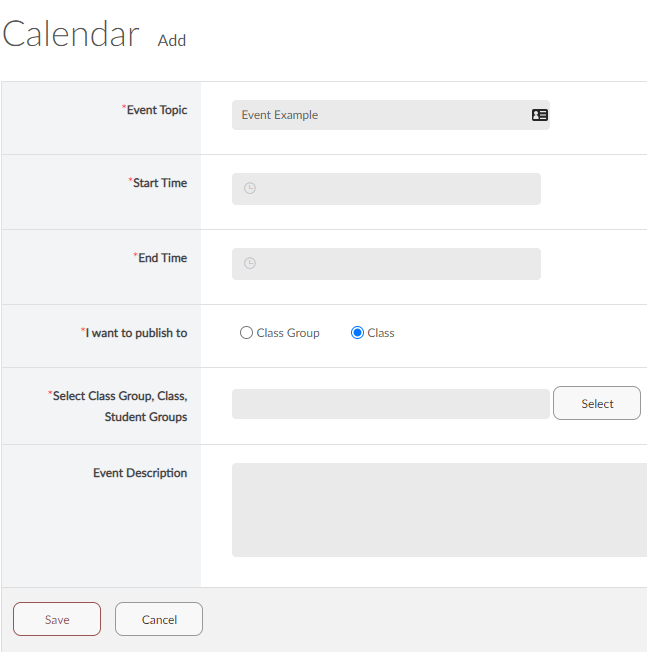647x652 pixels.
Task: Select the Class radio button
Action: 357,333
